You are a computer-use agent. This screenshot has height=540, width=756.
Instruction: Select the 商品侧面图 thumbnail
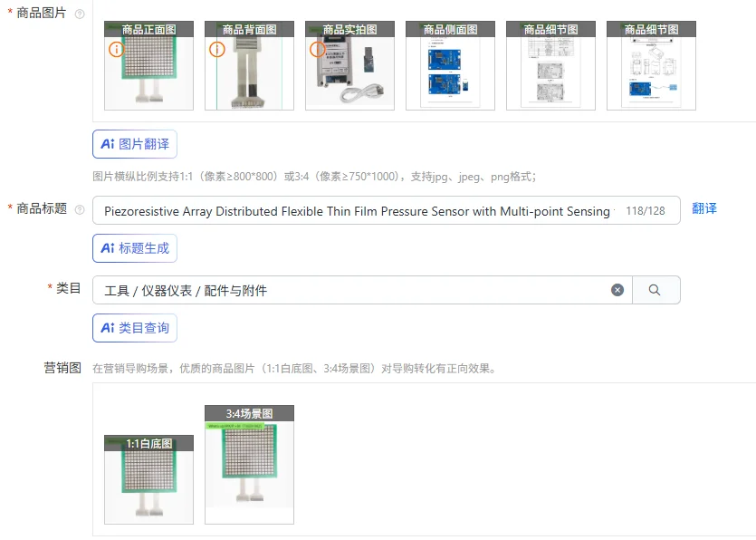tap(450, 65)
